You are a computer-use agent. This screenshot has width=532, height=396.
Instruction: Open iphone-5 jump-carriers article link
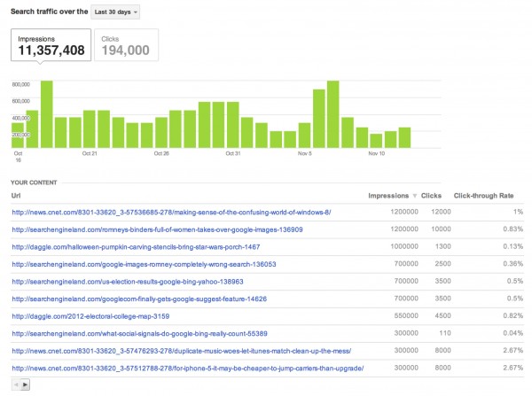(188, 369)
